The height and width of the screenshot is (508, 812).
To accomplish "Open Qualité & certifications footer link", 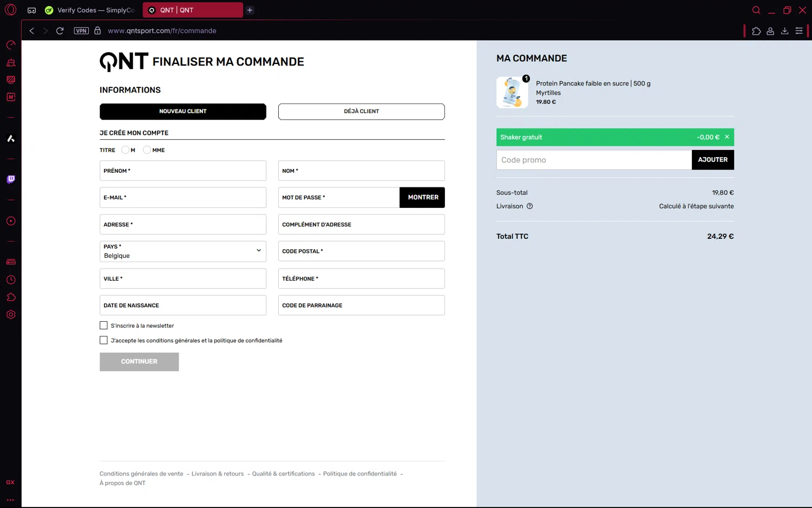I will tap(284, 474).
